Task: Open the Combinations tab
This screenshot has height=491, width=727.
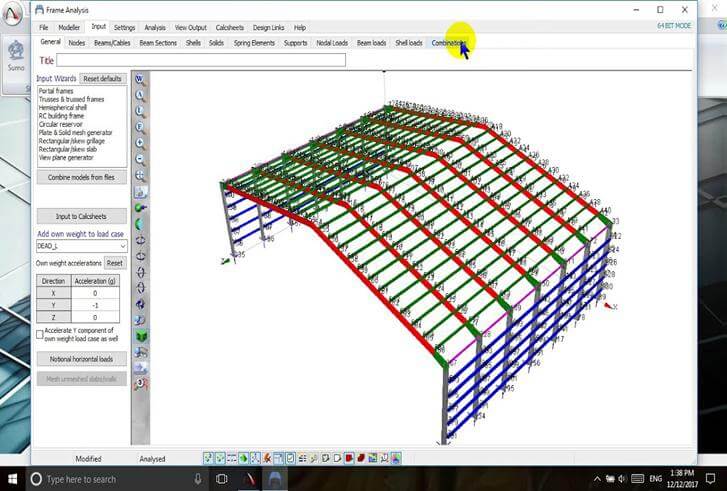Action: 447,43
